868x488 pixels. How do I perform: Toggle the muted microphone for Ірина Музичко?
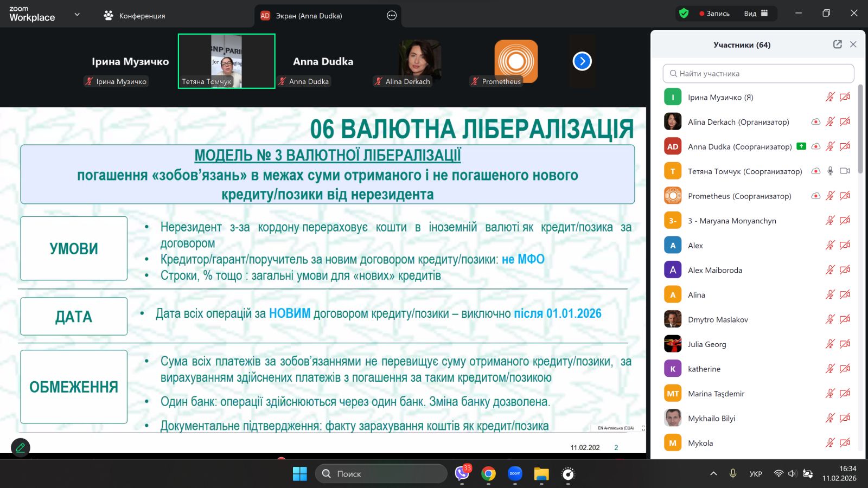tap(830, 97)
